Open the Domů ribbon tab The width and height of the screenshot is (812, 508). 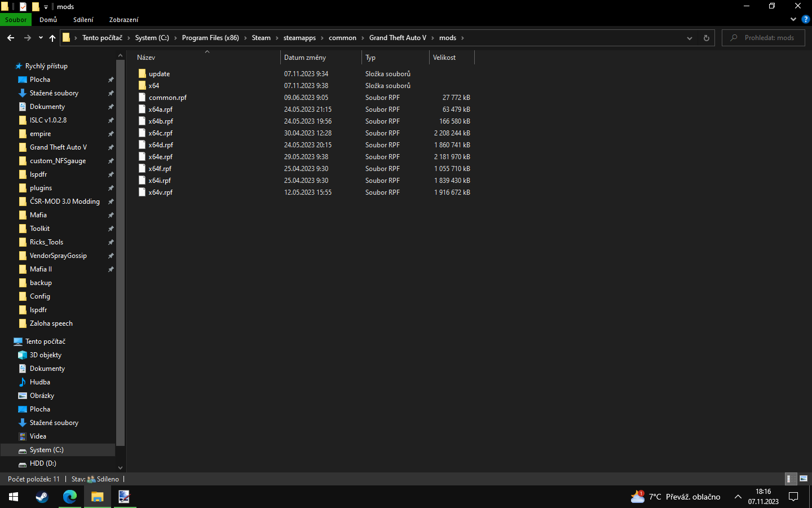click(x=48, y=20)
